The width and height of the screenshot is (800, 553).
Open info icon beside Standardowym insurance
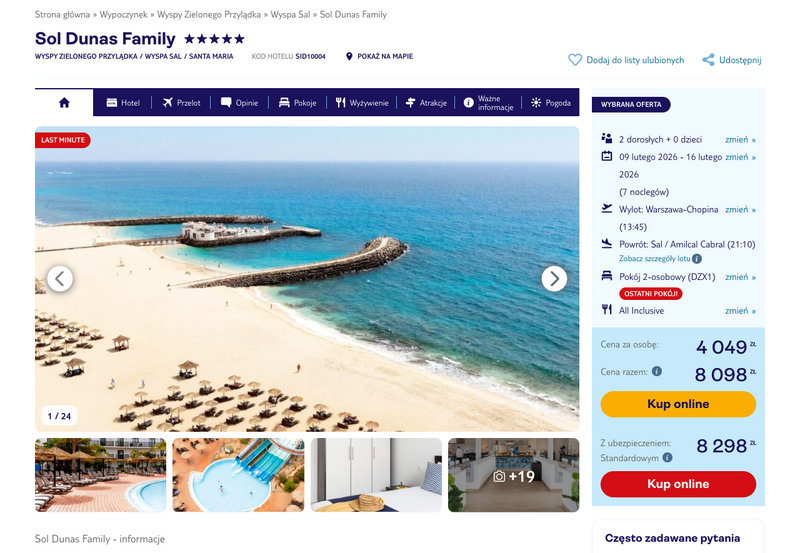tap(667, 458)
